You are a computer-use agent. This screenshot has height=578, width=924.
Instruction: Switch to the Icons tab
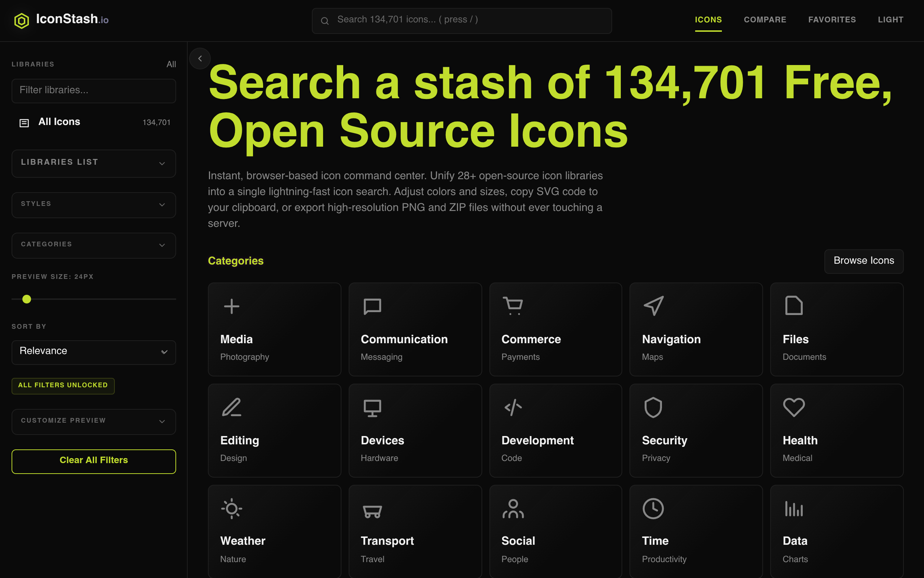click(x=708, y=20)
